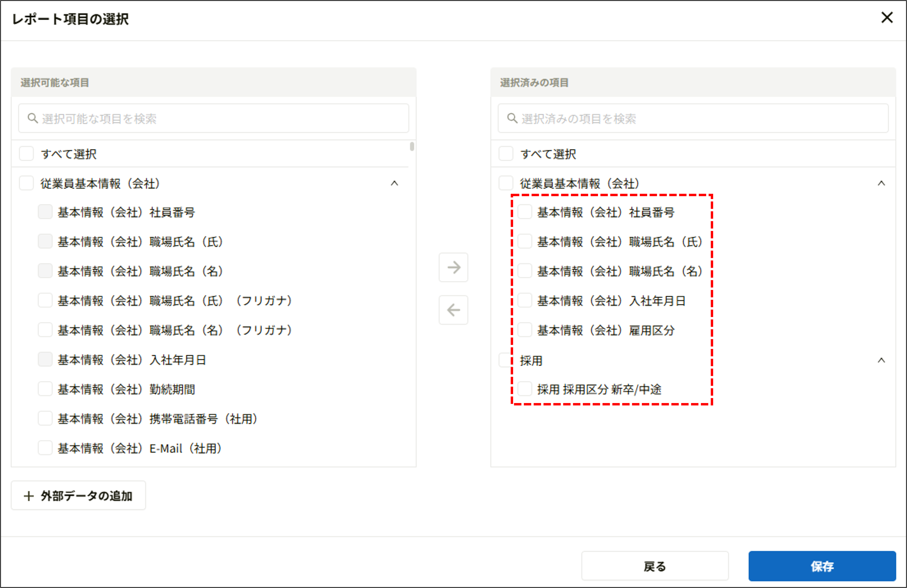
Task: Click the plus icon on 外部データの追加
Action: point(29,495)
